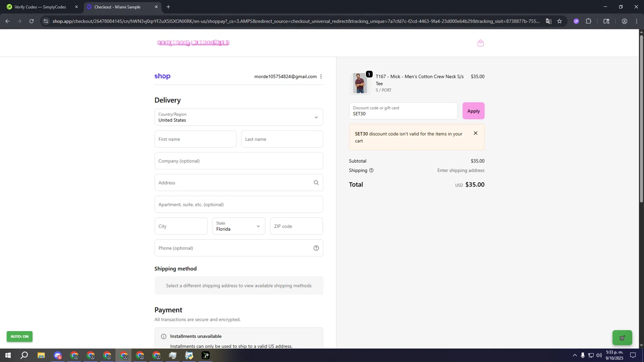The width and height of the screenshot is (644, 362).
Task: Expand the Country/Region dropdown
Action: [x=239, y=117]
